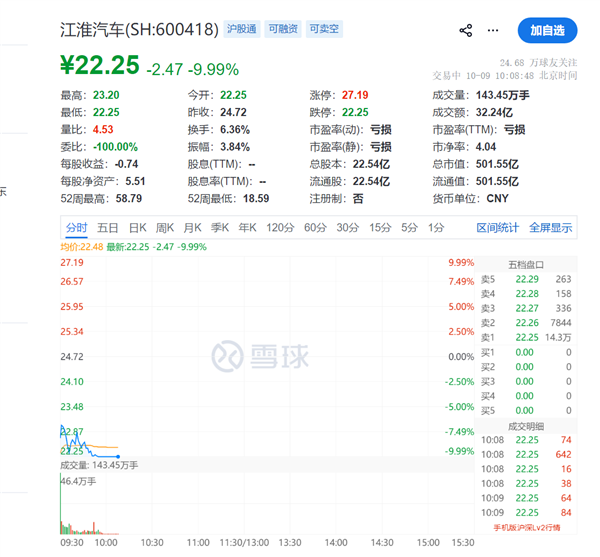This screenshot has width=600, height=557.
Task: Click the 涨停 value 27.19
Action: (355, 95)
